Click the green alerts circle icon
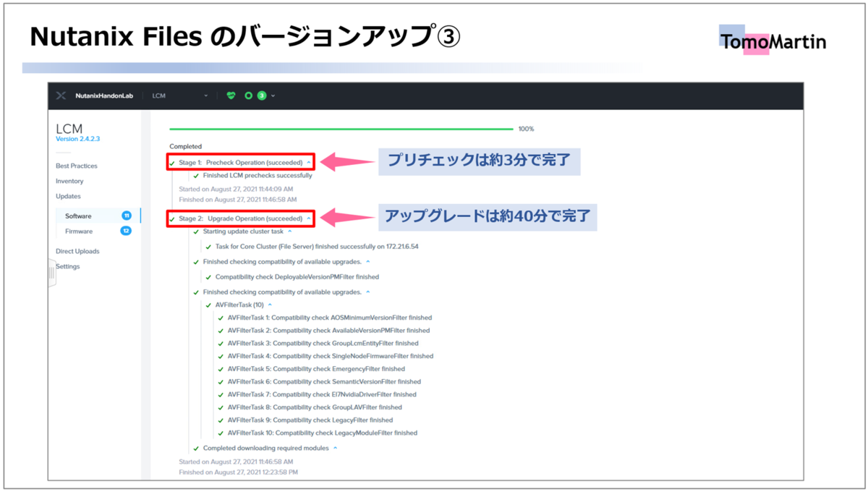Viewport: 868px width, 492px height. point(248,96)
